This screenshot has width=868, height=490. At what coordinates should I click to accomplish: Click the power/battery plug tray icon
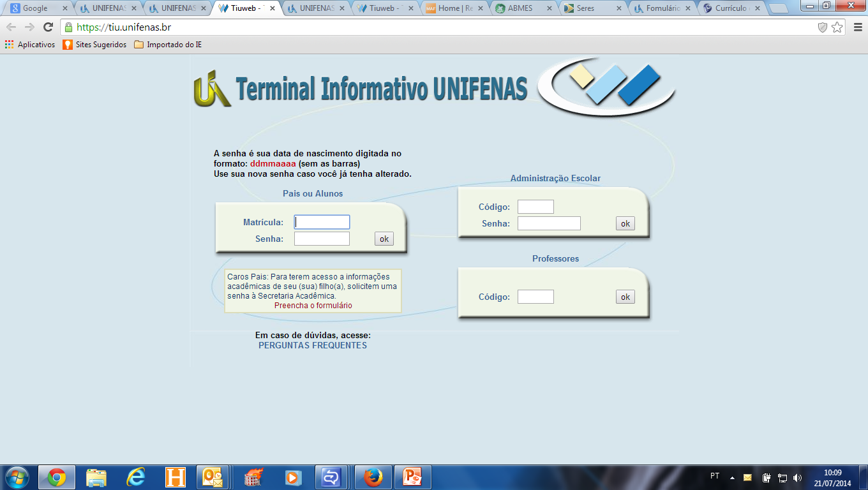pyautogui.click(x=767, y=477)
